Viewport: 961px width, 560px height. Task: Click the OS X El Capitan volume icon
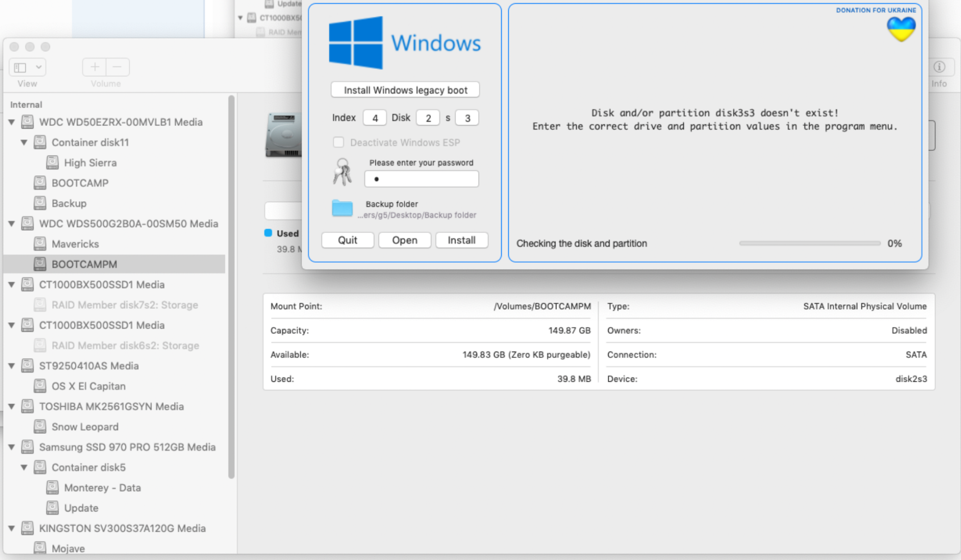tap(40, 386)
